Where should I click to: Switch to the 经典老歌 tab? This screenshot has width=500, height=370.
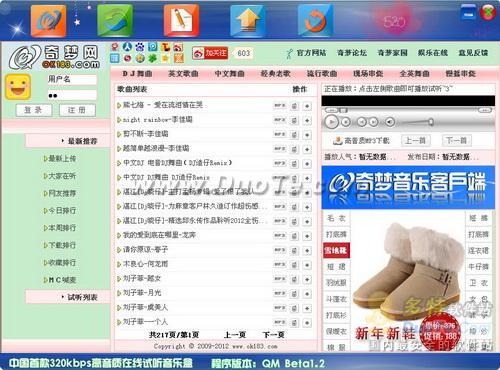pos(275,73)
